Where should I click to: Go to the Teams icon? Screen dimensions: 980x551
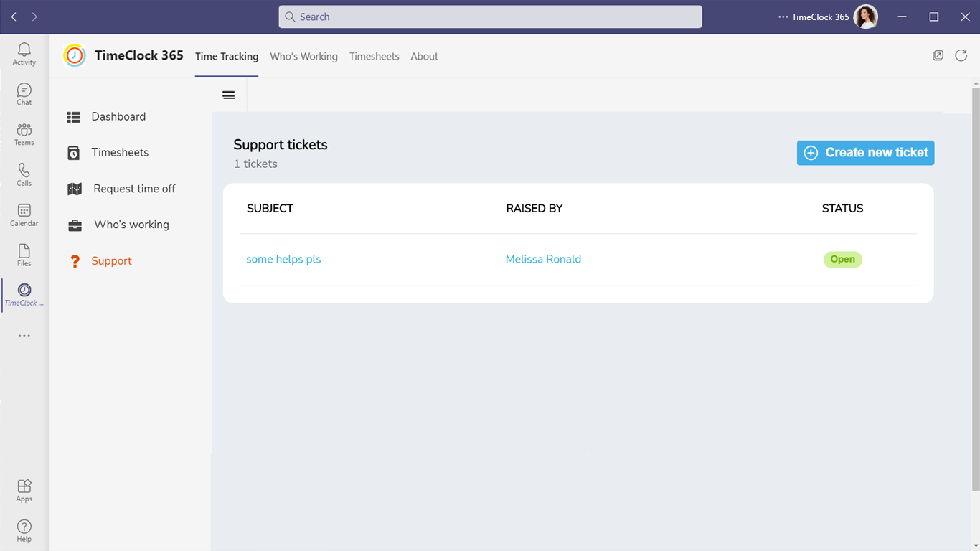[24, 134]
